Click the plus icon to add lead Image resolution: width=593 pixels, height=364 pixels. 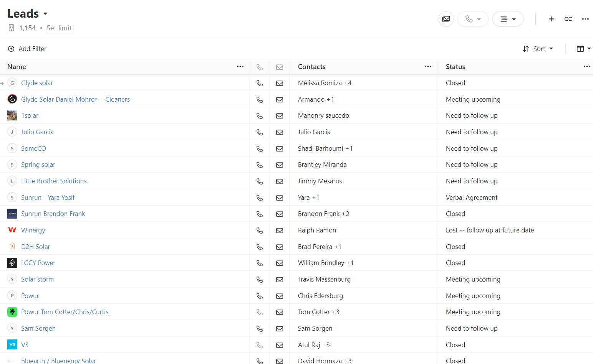point(551,19)
